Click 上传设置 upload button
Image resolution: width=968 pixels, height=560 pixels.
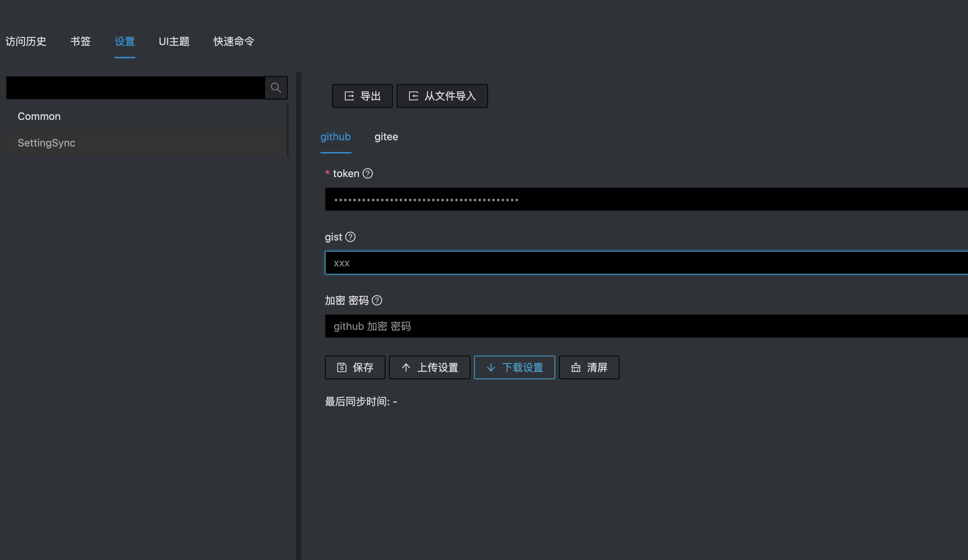coord(429,367)
